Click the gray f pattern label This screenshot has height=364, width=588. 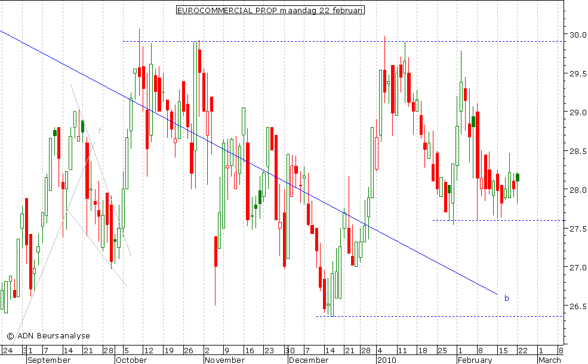(99, 131)
